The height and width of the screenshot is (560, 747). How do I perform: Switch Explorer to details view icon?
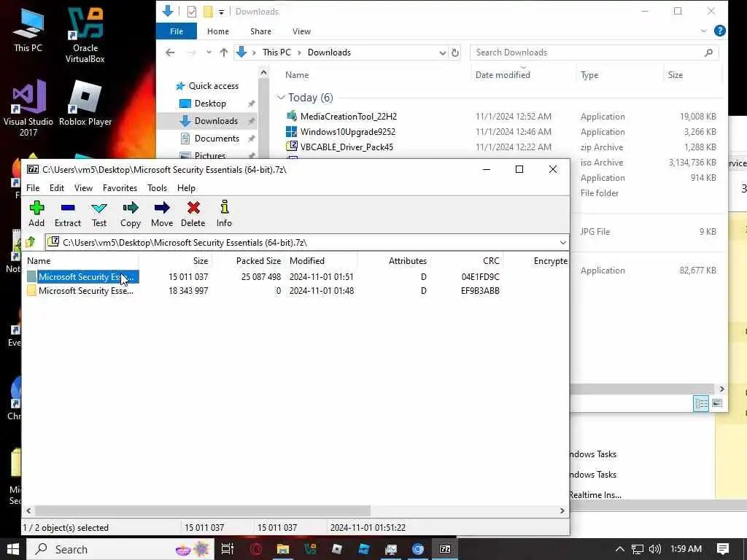(x=701, y=404)
